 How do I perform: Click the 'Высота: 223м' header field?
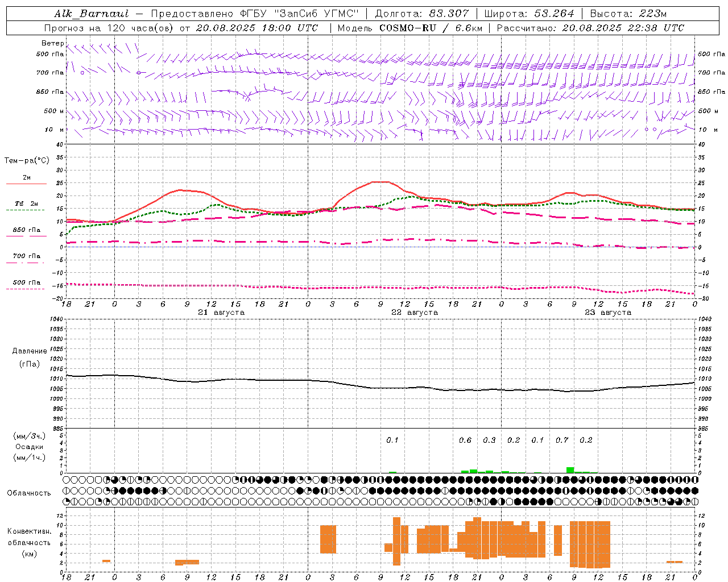(628, 14)
